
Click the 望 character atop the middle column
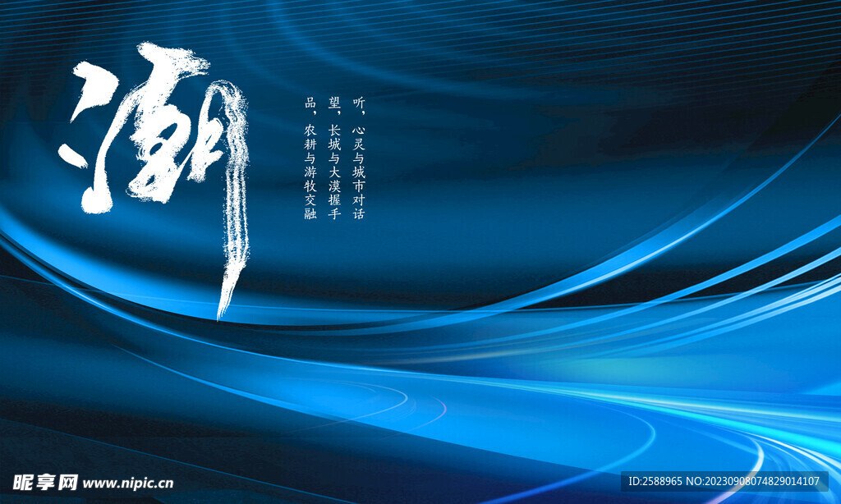click(334, 103)
